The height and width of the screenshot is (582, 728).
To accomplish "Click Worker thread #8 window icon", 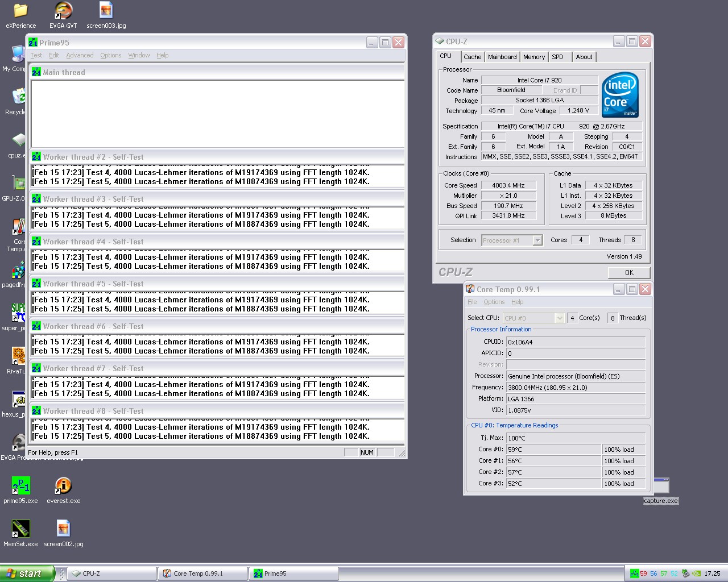I will 36,411.
